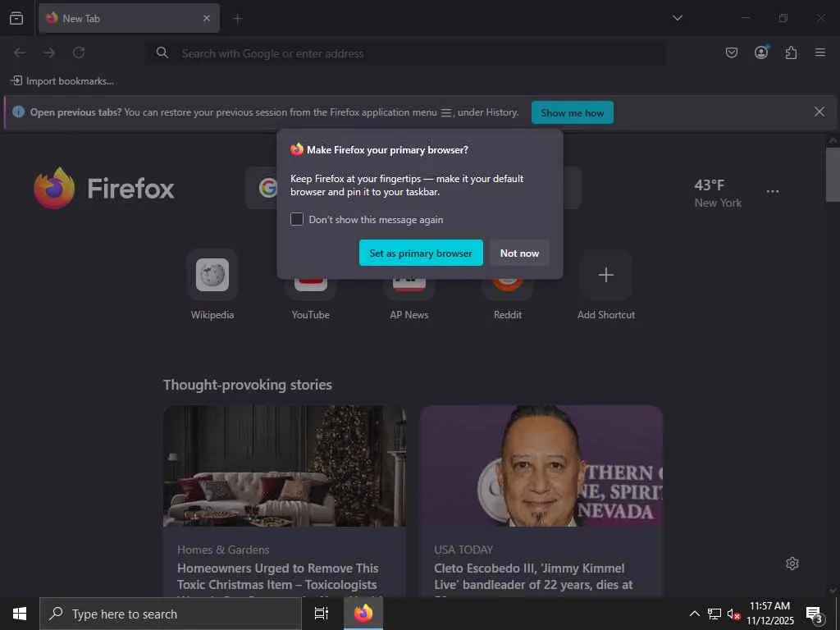This screenshot has width=840, height=630.
Task: Close the New Tab tab
Action: [207, 18]
